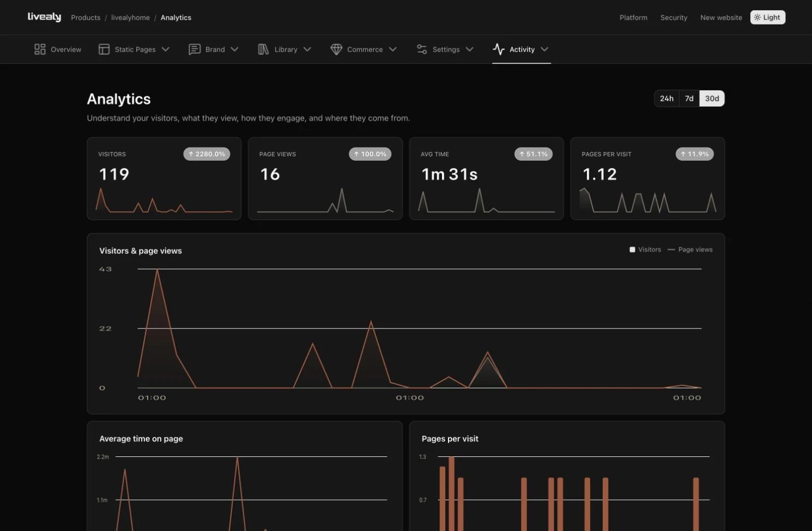
Task: Click the Analytics breadcrumb
Action: [x=176, y=17]
